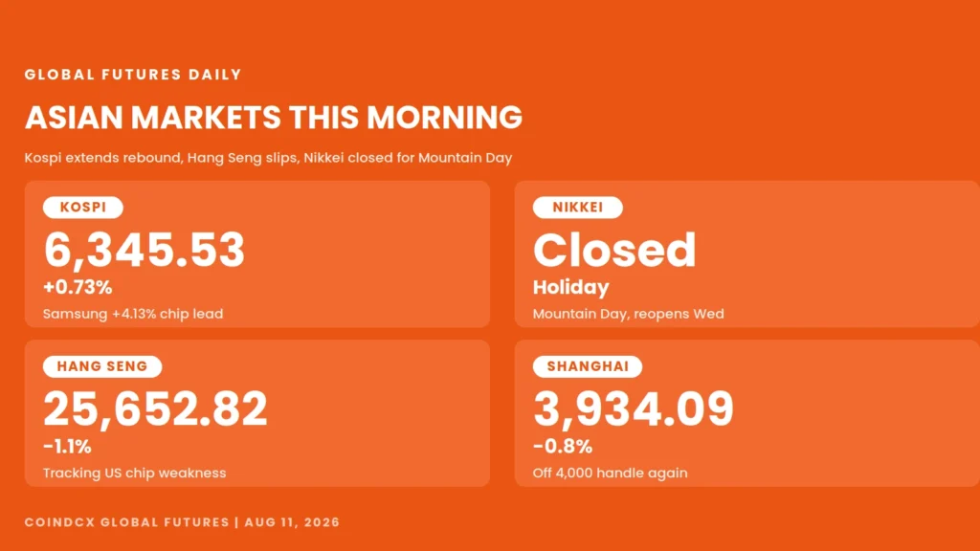
Task: Click the +0.73% Kospi change
Action: [78, 287]
